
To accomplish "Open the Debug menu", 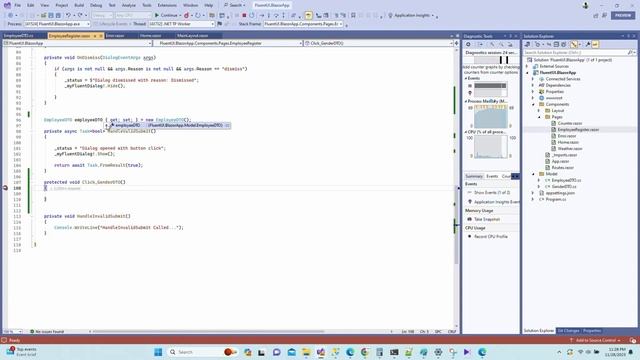I will (x=96, y=5).
